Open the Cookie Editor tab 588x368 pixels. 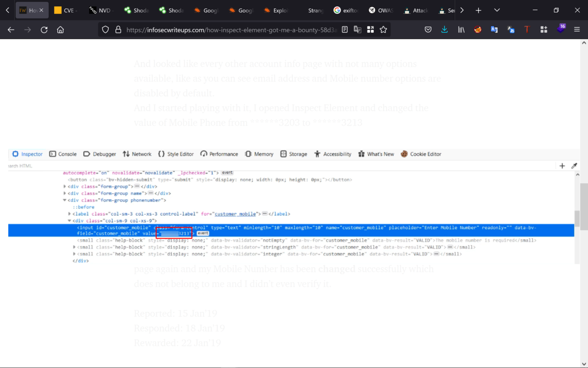click(x=421, y=154)
